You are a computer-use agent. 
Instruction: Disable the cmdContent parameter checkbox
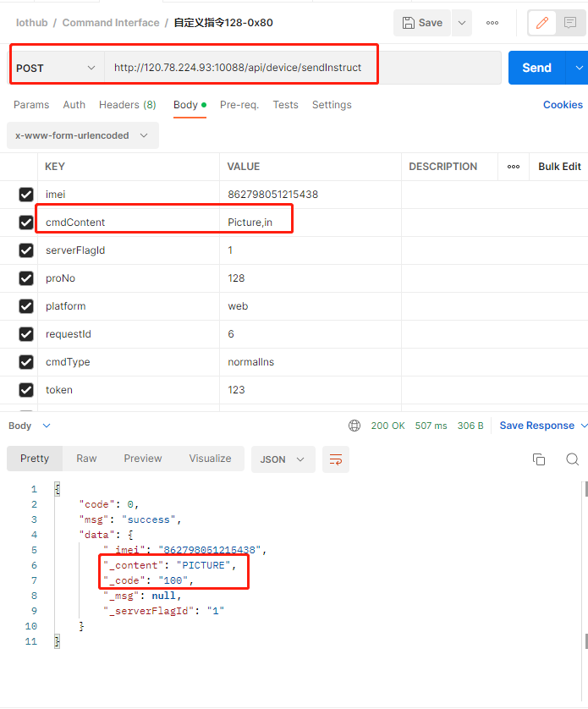(26, 223)
